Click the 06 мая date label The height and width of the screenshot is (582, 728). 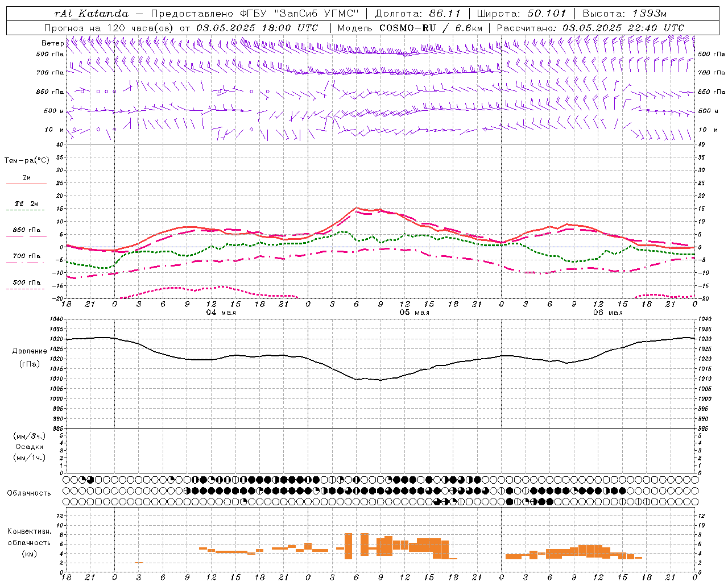pos(607,313)
